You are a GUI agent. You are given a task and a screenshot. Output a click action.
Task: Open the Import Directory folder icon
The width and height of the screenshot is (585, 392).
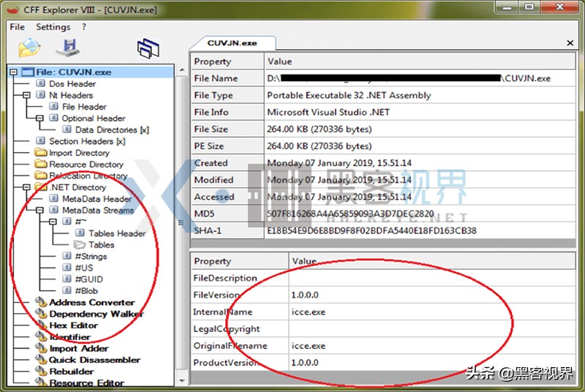pos(41,153)
